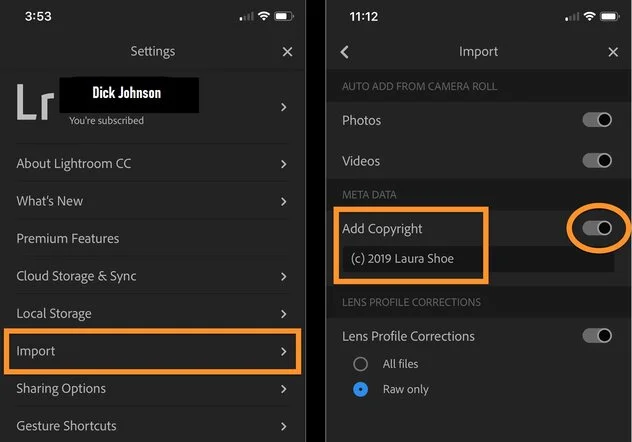The image size is (632, 442).
Task: Close the Settings panel
Action: click(287, 52)
